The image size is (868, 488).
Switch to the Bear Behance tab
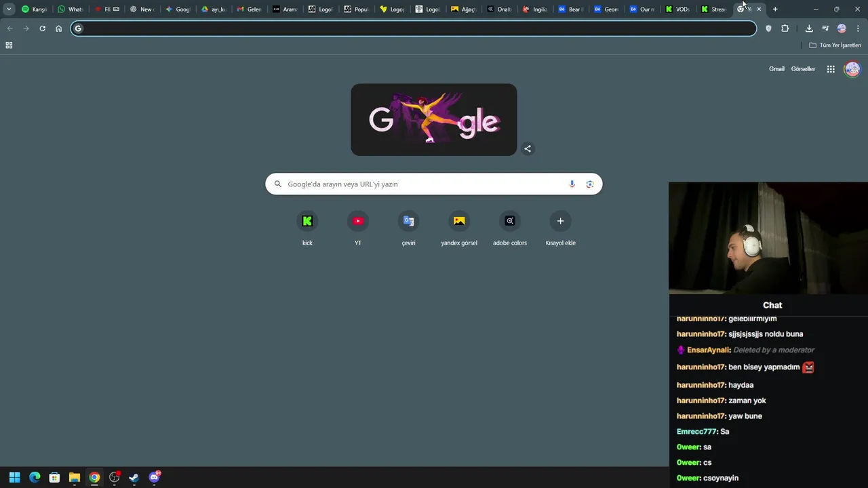coord(571,9)
